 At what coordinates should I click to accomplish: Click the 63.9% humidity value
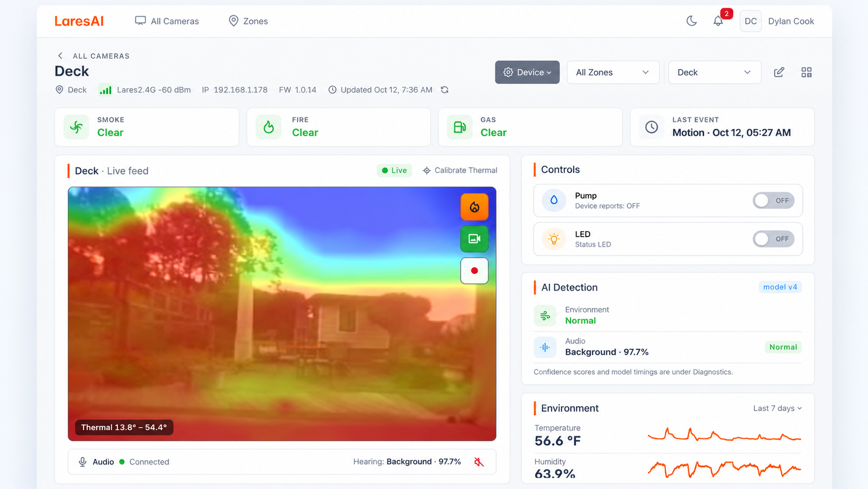[555, 474]
